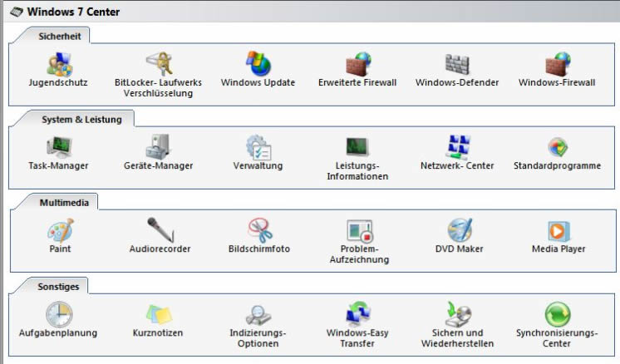
Task: Launch Windows-Defender
Action: (x=457, y=64)
